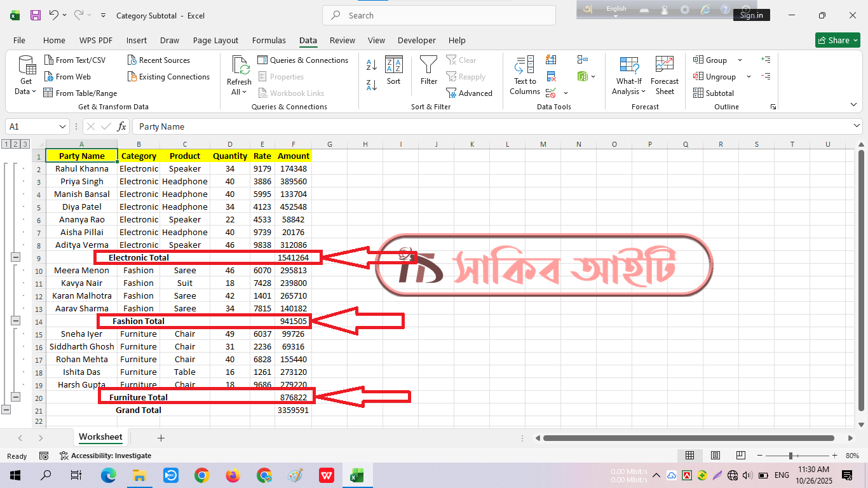The image size is (868, 488).
Task: Open the Text to Columns tool
Action: tap(525, 75)
